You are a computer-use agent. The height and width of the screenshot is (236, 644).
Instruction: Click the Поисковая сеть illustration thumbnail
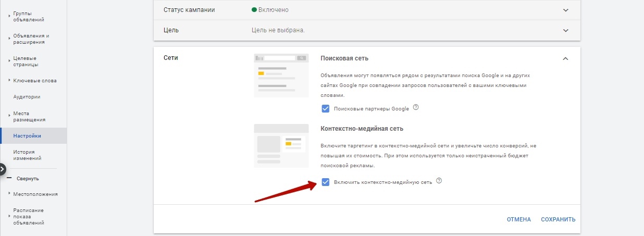pyautogui.click(x=281, y=75)
